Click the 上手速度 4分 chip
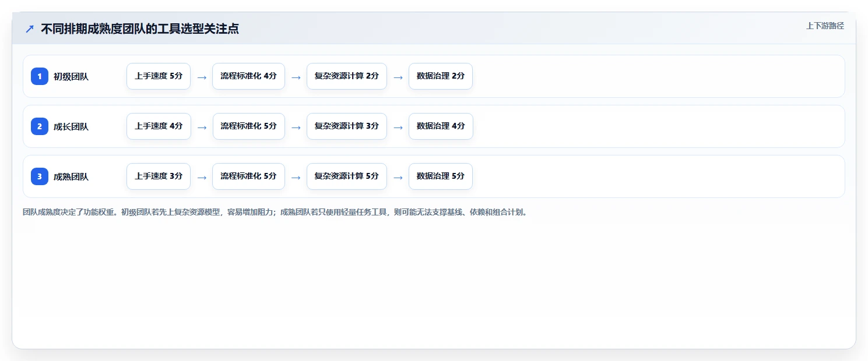Image resolution: width=868 pixels, height=361 pixels. pyautogui.click(x=159, y=126)
